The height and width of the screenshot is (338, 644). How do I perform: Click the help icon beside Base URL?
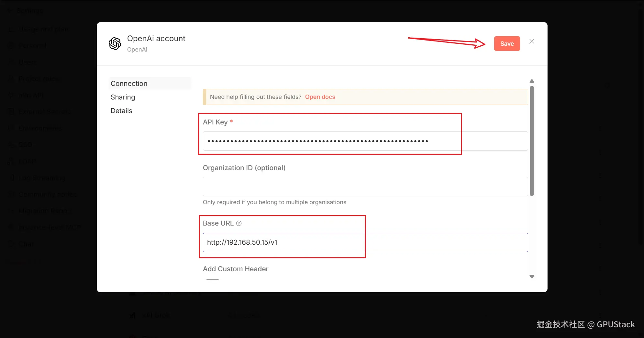point(239,223)
